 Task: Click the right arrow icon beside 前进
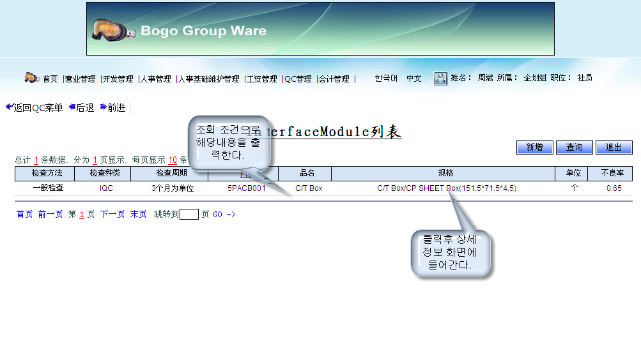click(x=103, y=107)
